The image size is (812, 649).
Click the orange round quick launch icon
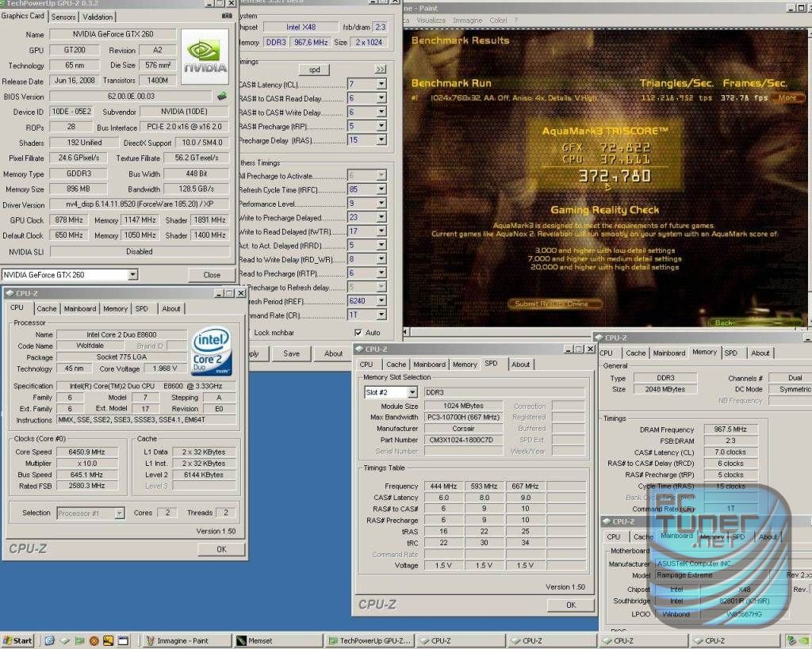tap(94, 641)
